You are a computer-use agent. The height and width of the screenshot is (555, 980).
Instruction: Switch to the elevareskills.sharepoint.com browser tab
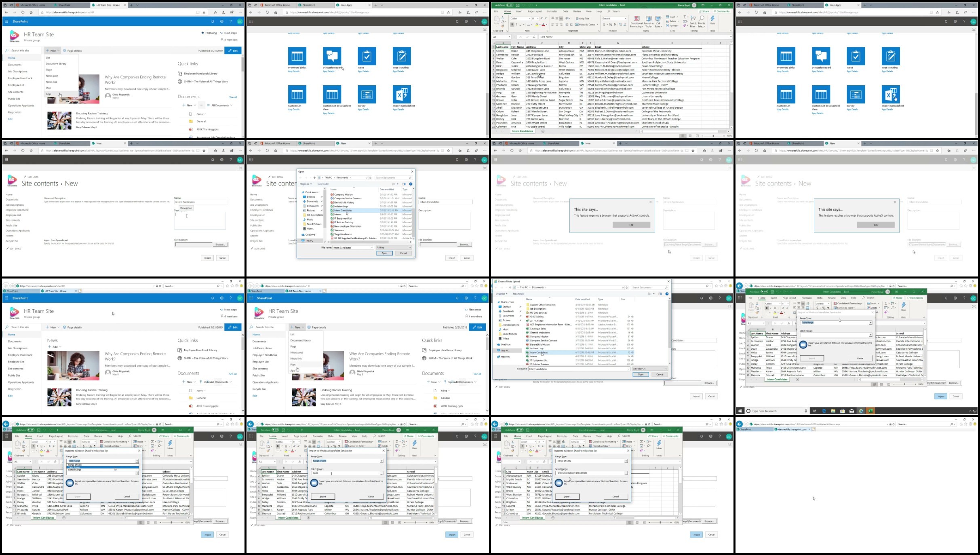[x=792, y=429]
